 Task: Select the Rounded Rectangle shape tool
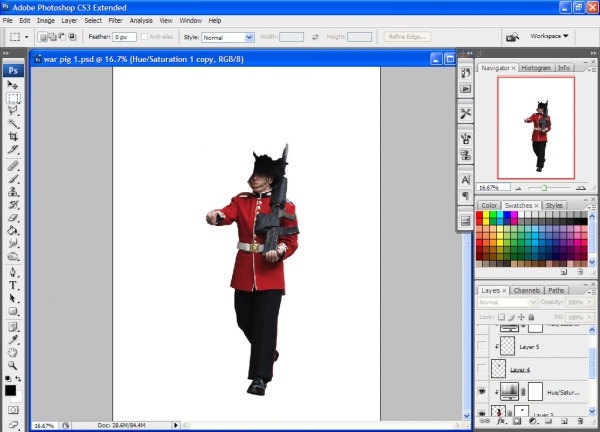[13, 311]
